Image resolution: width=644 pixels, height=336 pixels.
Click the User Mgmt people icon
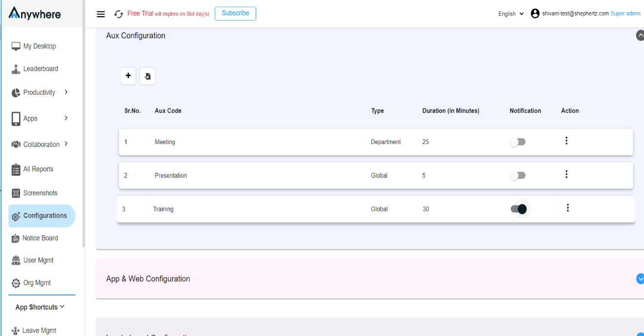(16, 260)
